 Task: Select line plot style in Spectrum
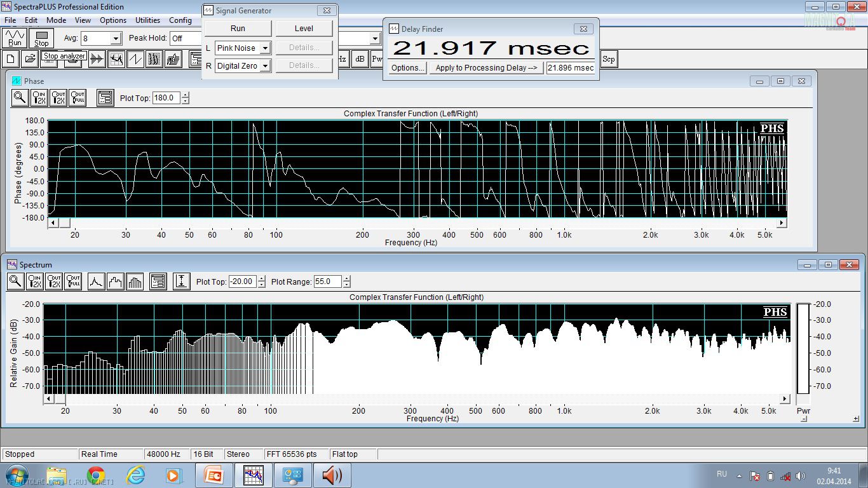(x=96, y=281)
